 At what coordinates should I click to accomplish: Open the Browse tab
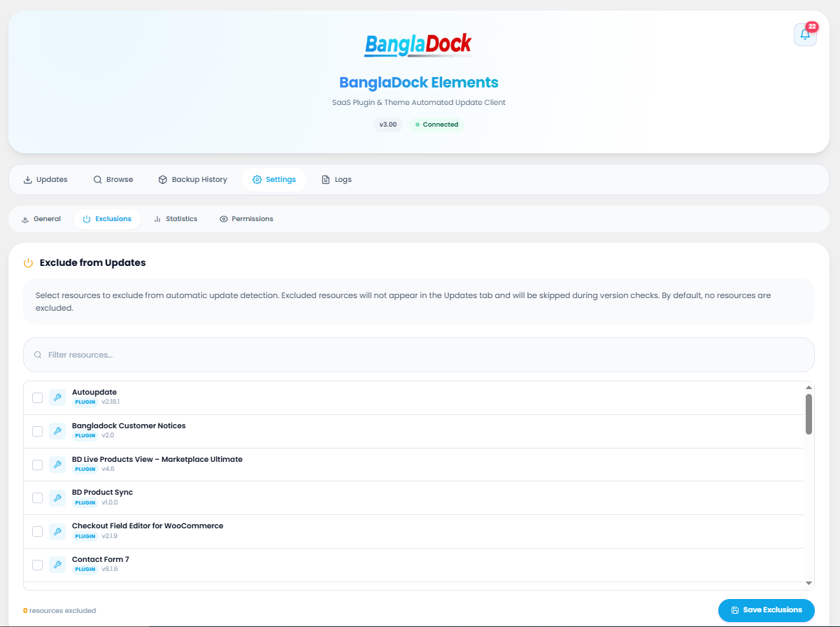coord(113,180)
